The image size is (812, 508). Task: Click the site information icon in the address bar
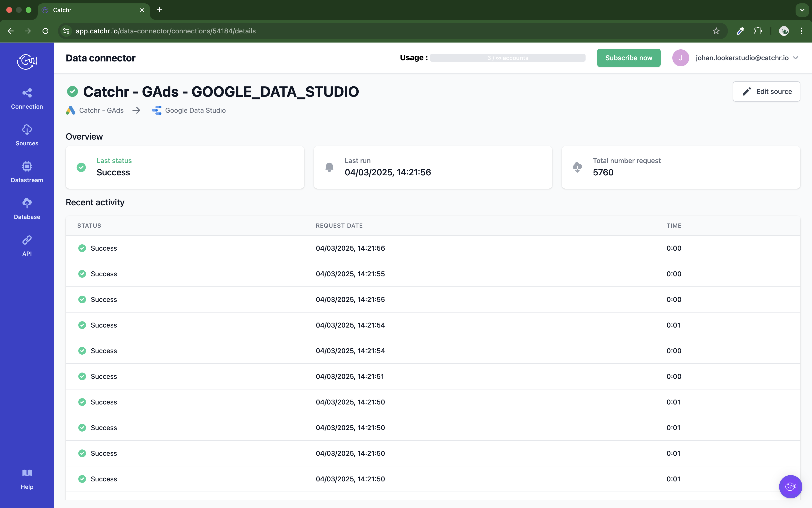tap(66, 31)
